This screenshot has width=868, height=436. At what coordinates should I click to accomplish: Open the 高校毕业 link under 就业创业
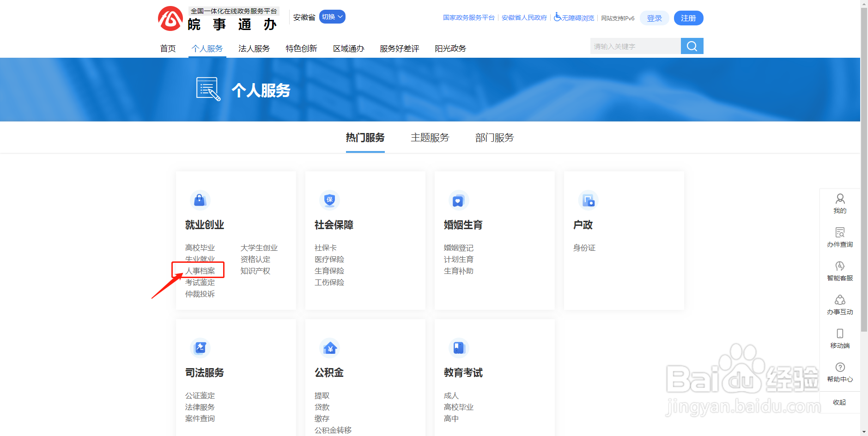[200, 248]
